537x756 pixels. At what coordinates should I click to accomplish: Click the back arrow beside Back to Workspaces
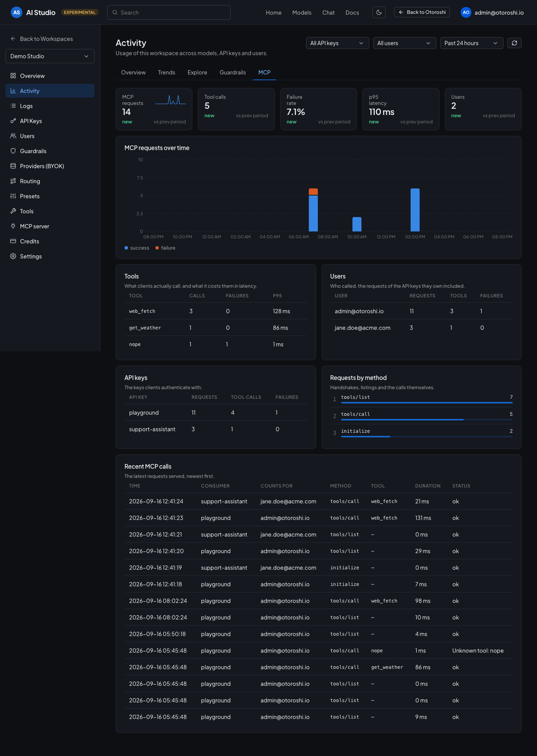point(13,39)
